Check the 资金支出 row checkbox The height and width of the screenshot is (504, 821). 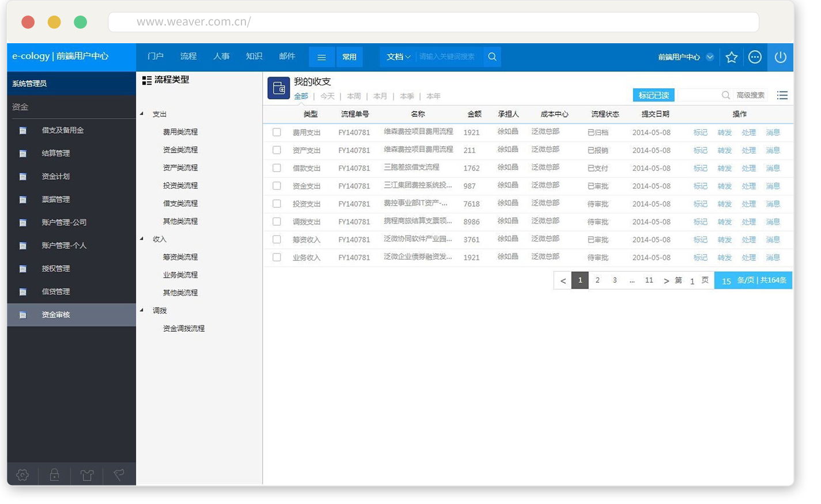[x=277, y=185]
